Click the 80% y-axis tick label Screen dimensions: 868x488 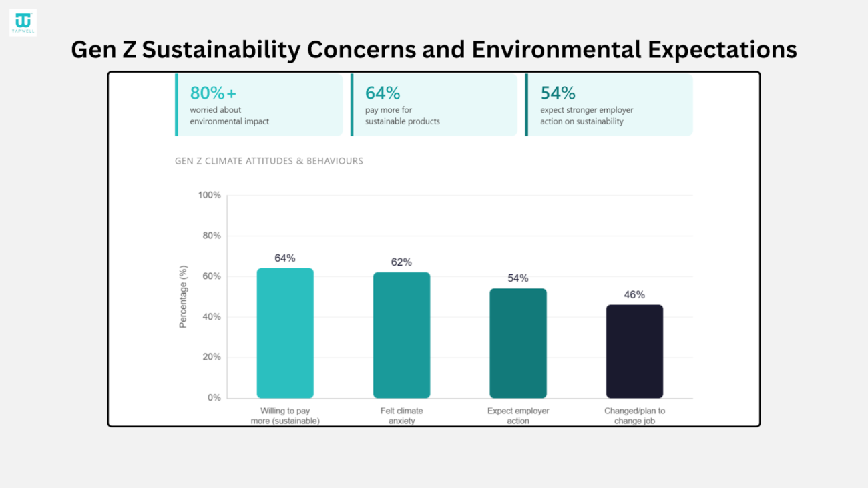211,236
